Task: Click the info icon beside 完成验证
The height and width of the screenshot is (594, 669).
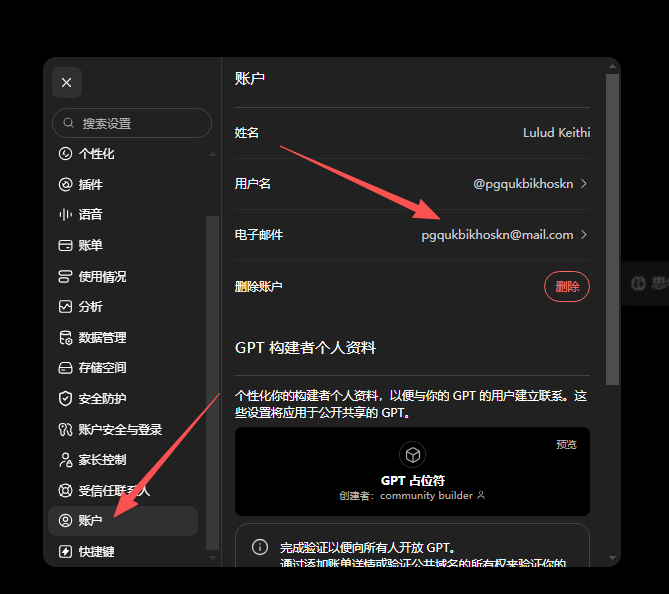Action: click(260, 547)
